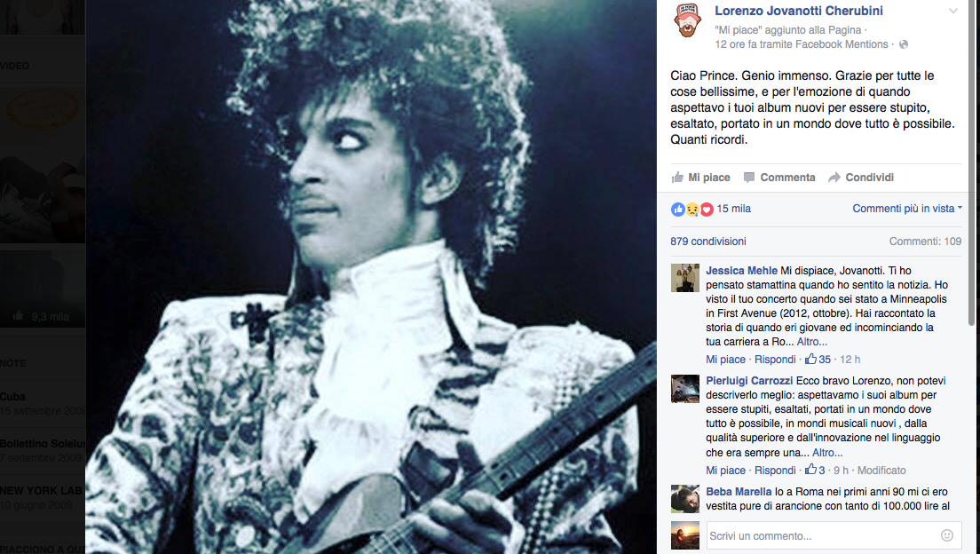Reply to Pierluigi Carrozzi's comment via Rispondi

coord(775,471)
